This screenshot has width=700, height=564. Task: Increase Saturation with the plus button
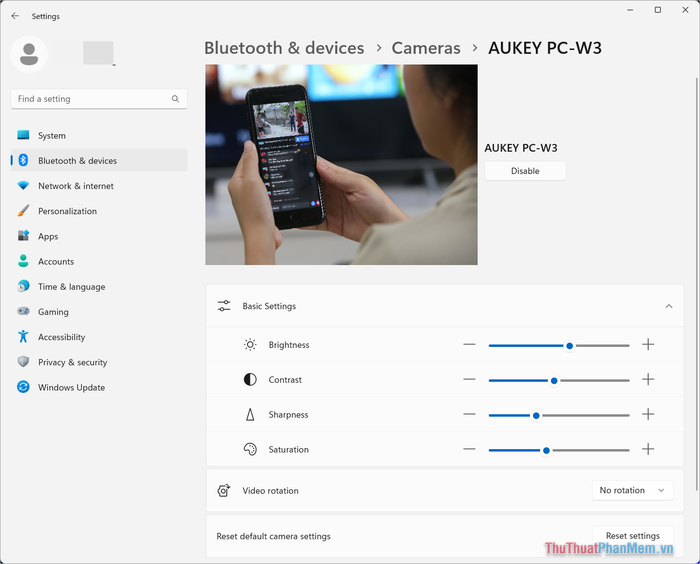click(x=648, y=449)
